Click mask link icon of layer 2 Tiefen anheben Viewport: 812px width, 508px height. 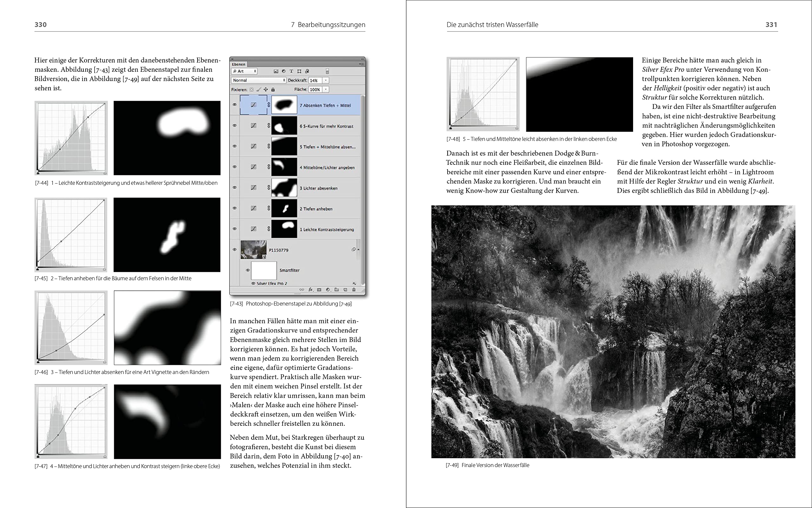click(268, 208)
